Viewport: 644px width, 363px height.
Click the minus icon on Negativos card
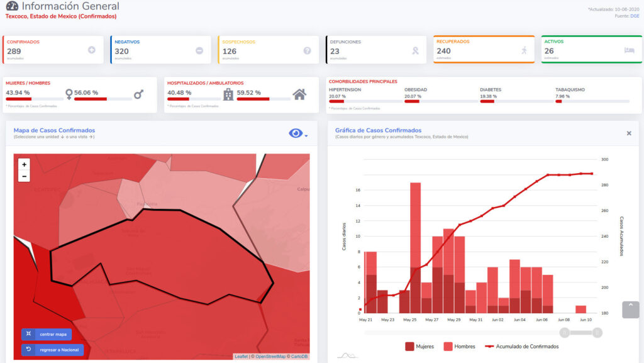click(199, 50)
